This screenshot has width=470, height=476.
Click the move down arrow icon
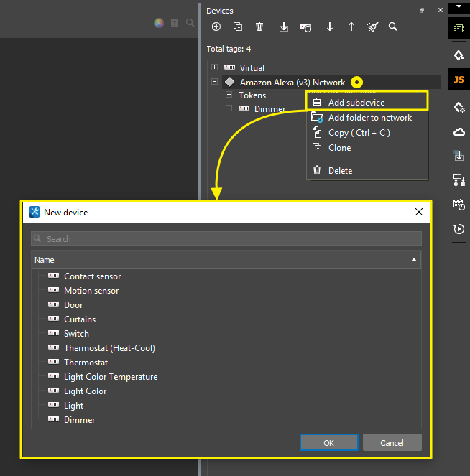[330, 27]
